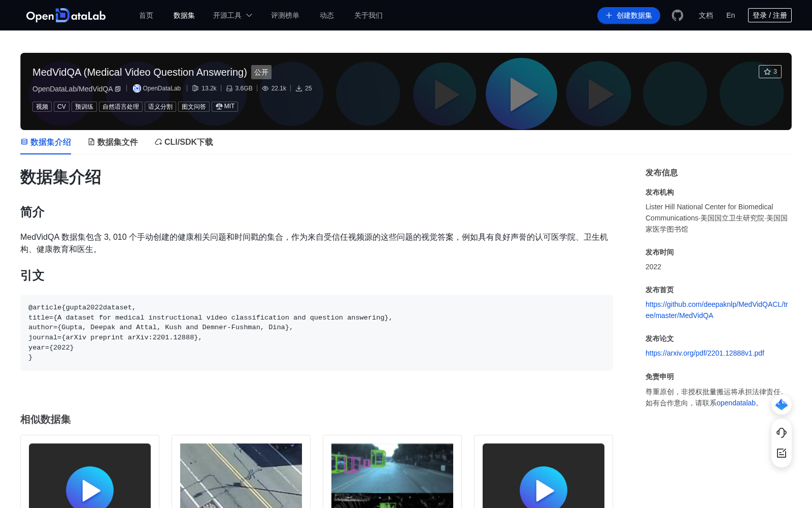812x508 pixels.
Task: Open the GitHub MedVidQACL homepage link
Action: [717, 310]
